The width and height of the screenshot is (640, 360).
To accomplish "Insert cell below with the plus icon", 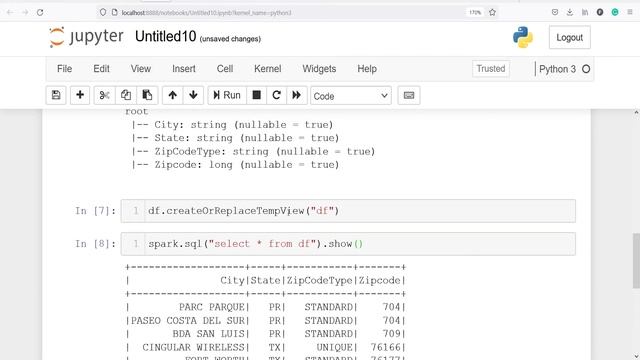I will click(80, 96).
